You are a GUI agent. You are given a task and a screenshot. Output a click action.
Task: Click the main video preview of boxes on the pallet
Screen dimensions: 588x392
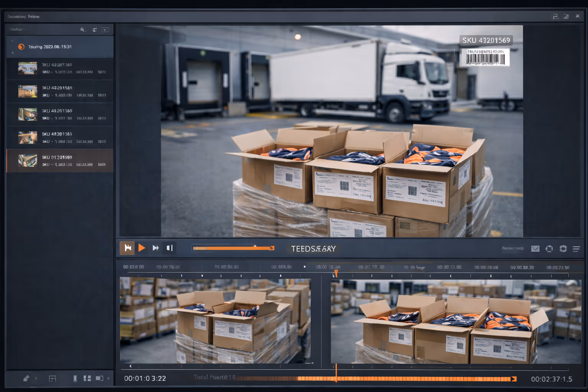pos(341,131)
